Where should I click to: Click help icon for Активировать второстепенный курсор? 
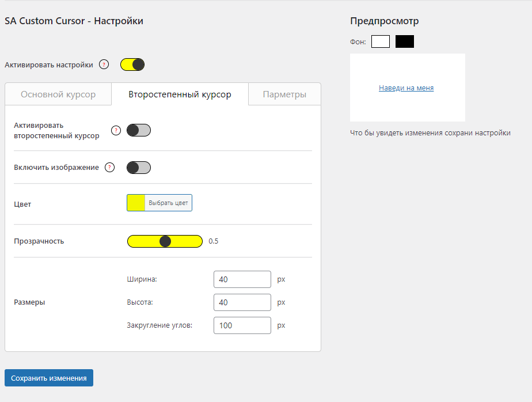(116, 131)
